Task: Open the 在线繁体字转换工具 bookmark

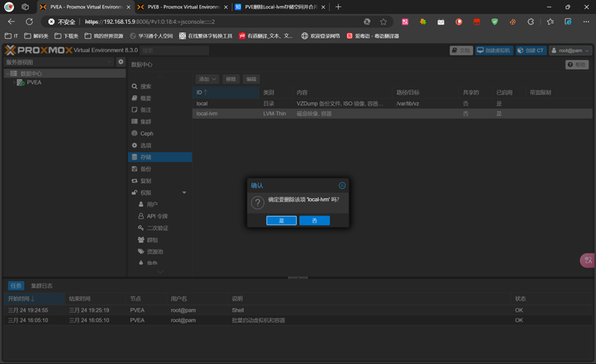Action: 205,36
